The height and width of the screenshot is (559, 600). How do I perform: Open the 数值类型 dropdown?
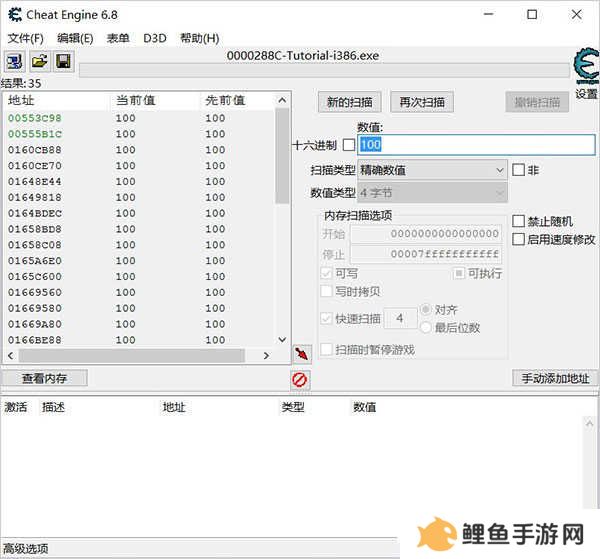[432, 193]
